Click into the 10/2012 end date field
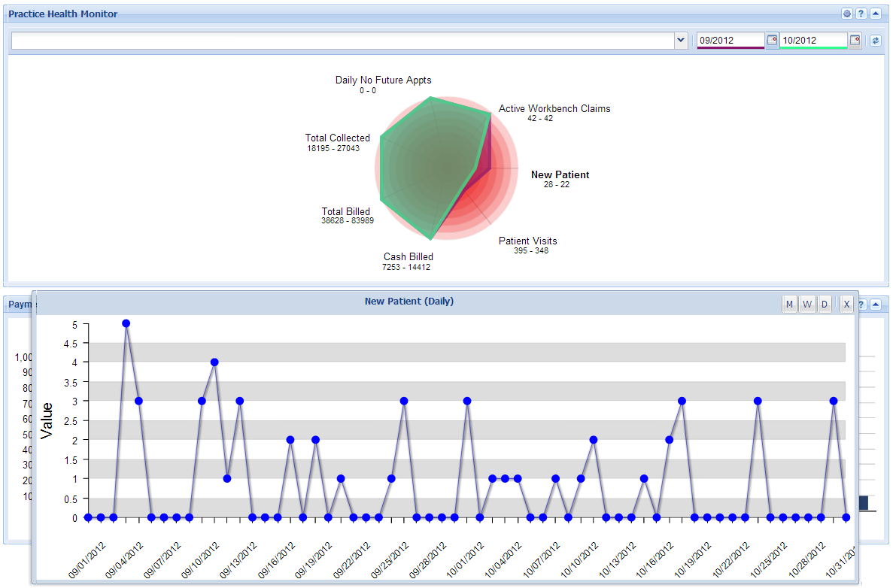The height and width of the screenshot is (588, 896). pos(813,41)
